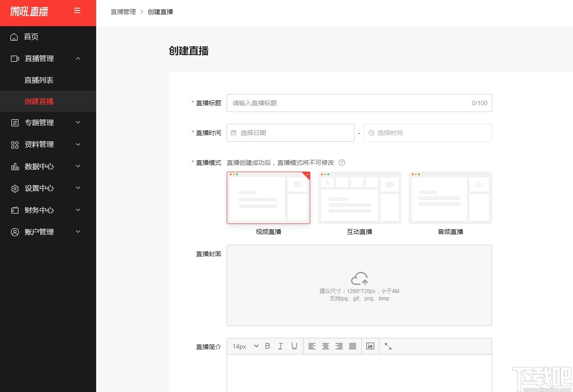Click 直播管理 sidebar menu label

tap(39, 58)
